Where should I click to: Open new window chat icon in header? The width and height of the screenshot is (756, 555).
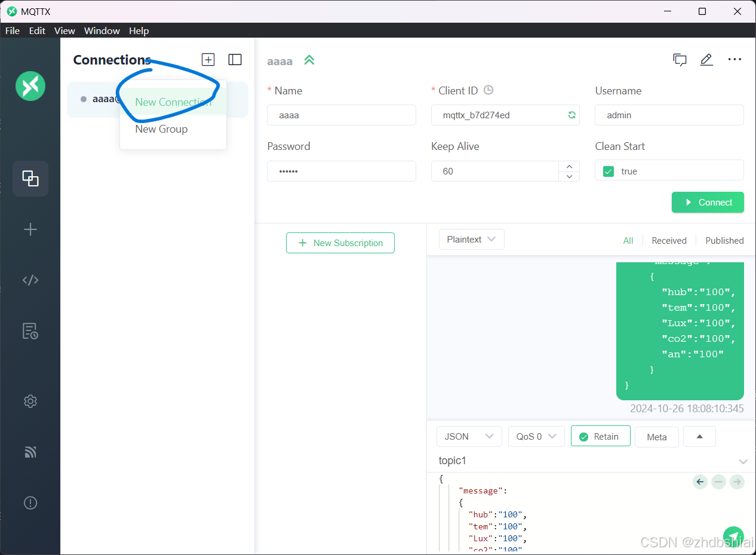(680, 59)
